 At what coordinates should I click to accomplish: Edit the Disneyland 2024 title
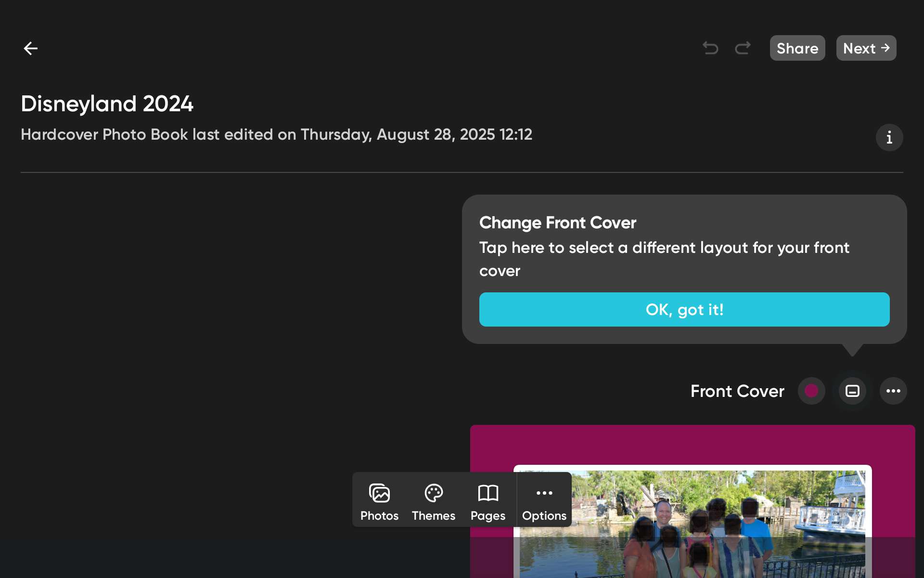click(107, 104)
